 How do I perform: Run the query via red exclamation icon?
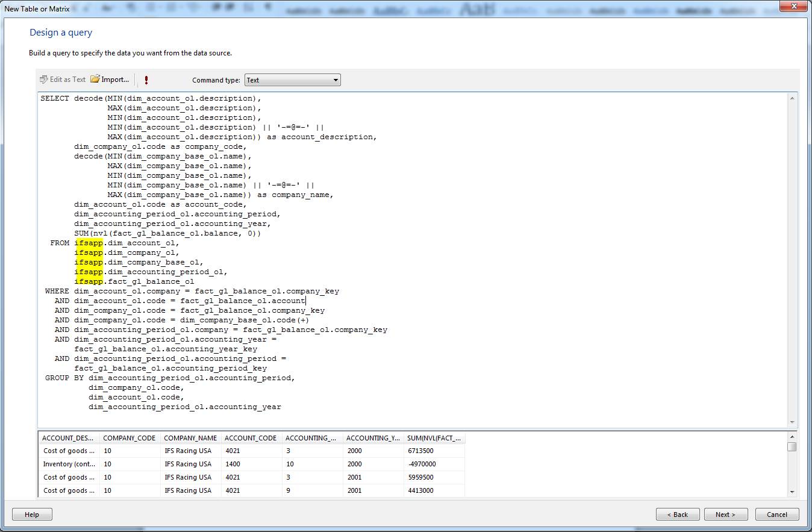point(145,79)
